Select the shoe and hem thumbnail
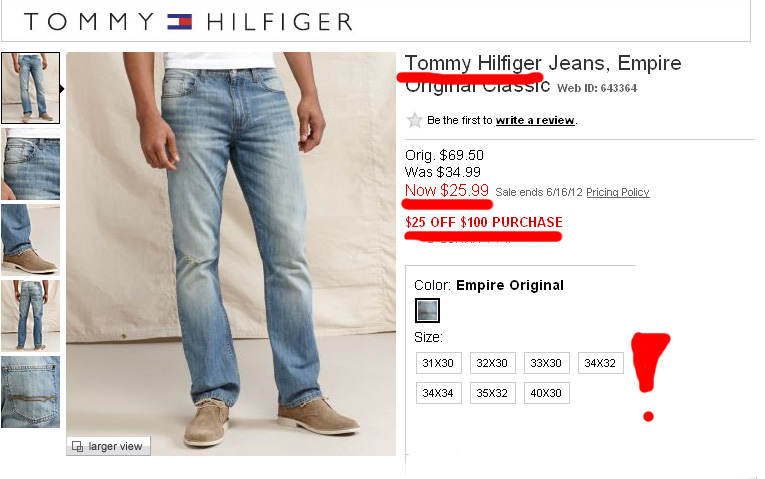Viewport: 765px width, 479px height. (30, 240)
